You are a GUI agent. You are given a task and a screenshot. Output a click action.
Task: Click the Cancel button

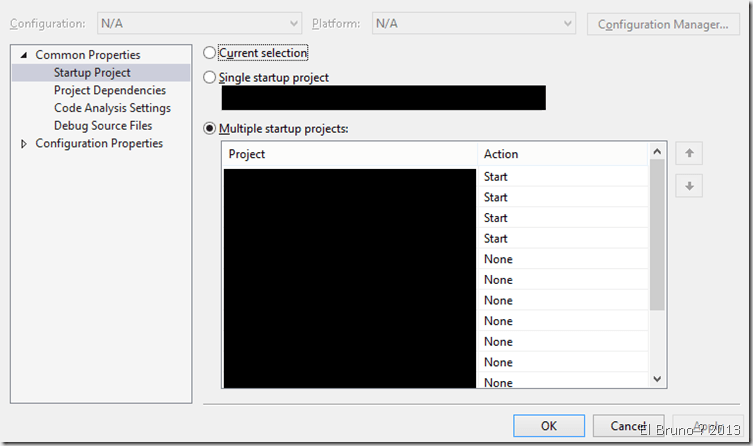point(627,426)
